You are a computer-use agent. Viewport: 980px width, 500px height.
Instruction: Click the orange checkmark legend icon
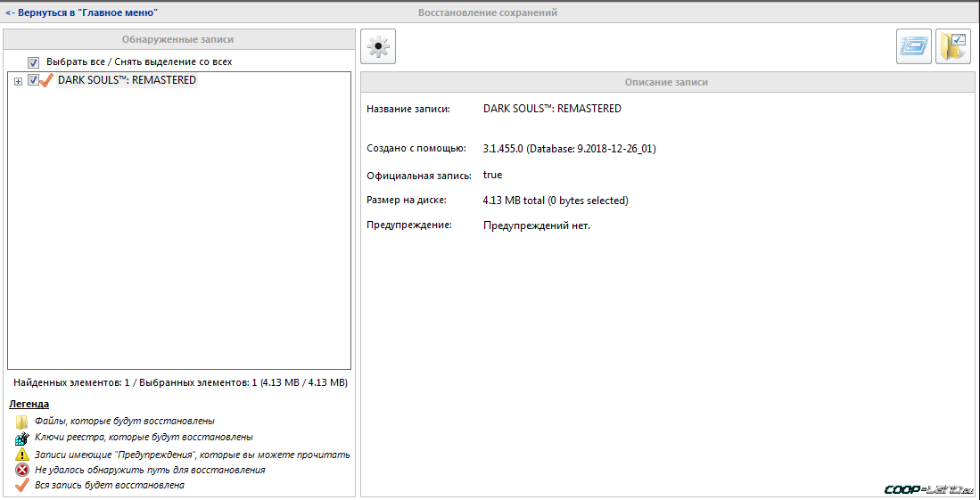click(22, 486)
